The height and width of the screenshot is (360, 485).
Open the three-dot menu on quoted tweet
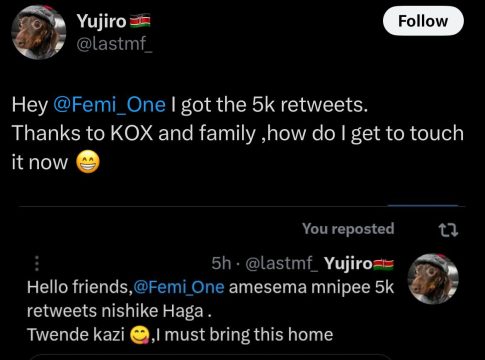pyautogui.click(x=37, y=263)
